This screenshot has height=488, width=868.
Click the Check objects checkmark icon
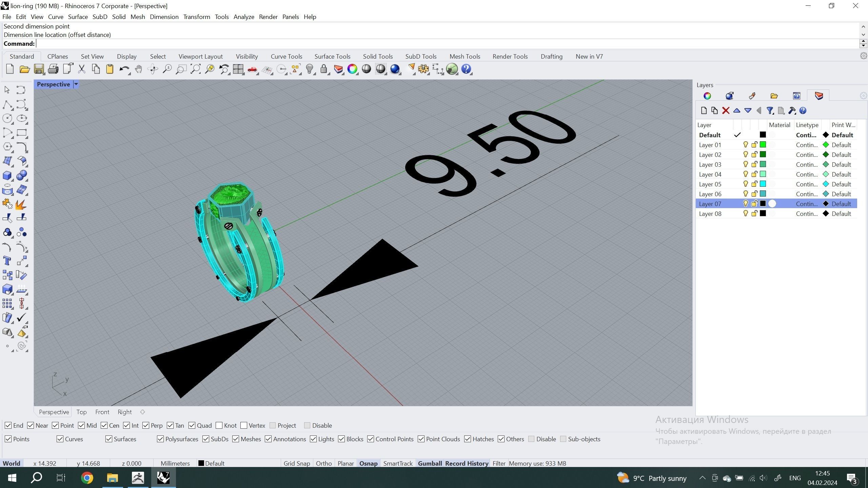tap(21, 318)
